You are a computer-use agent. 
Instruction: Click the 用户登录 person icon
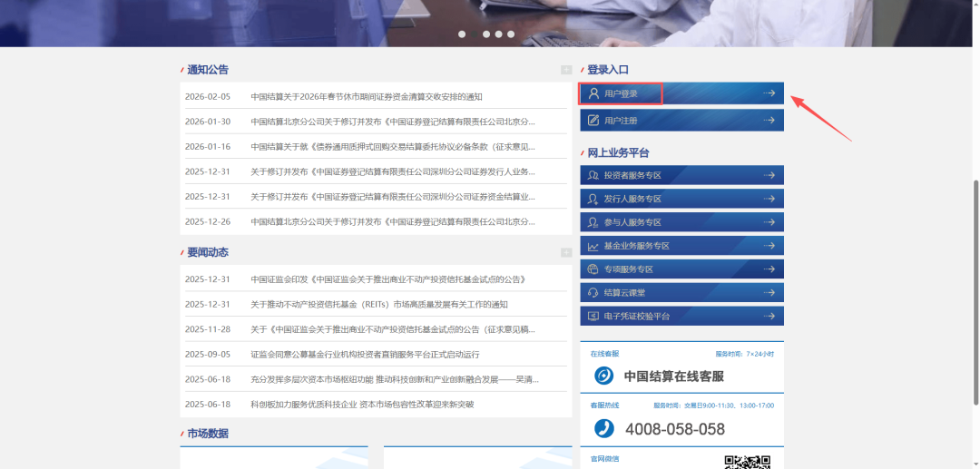point(593,93)
